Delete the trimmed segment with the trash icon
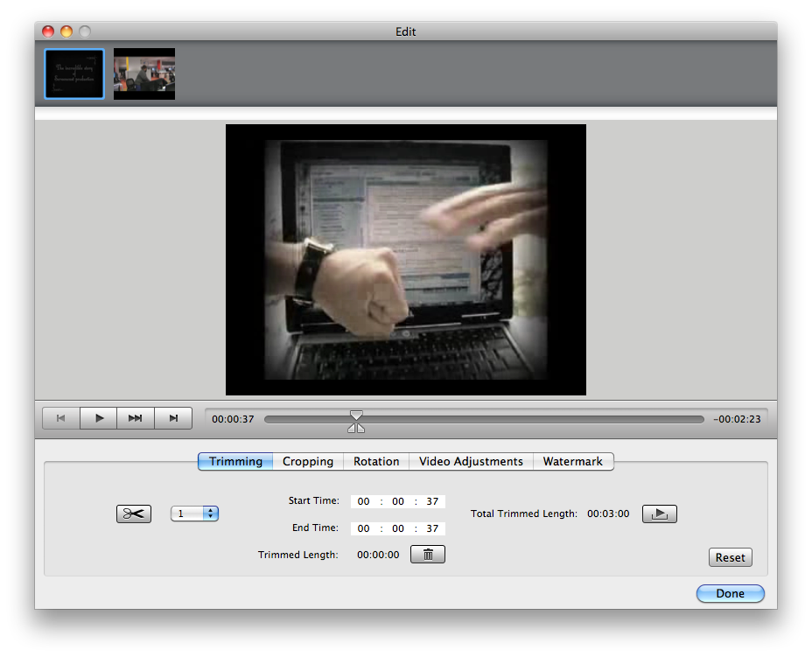Screen dimensions: 812x657 428,555
